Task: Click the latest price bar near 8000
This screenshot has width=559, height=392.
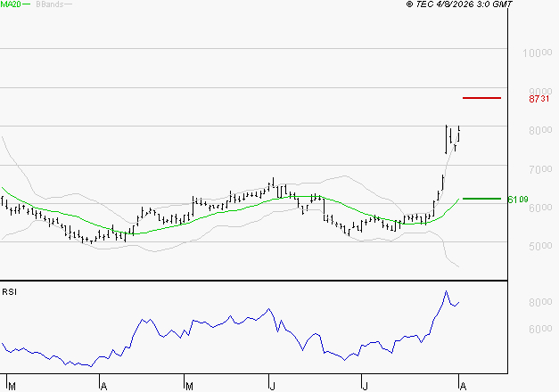Action: click(x=459, y=134)
